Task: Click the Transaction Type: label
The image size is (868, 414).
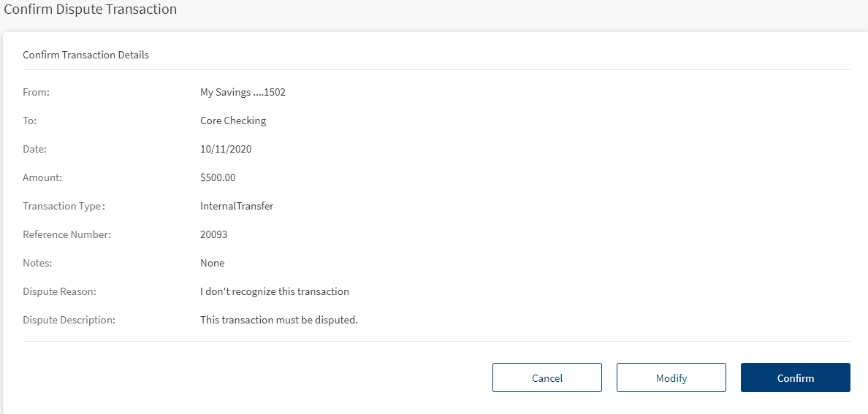Action: [64, 206]
